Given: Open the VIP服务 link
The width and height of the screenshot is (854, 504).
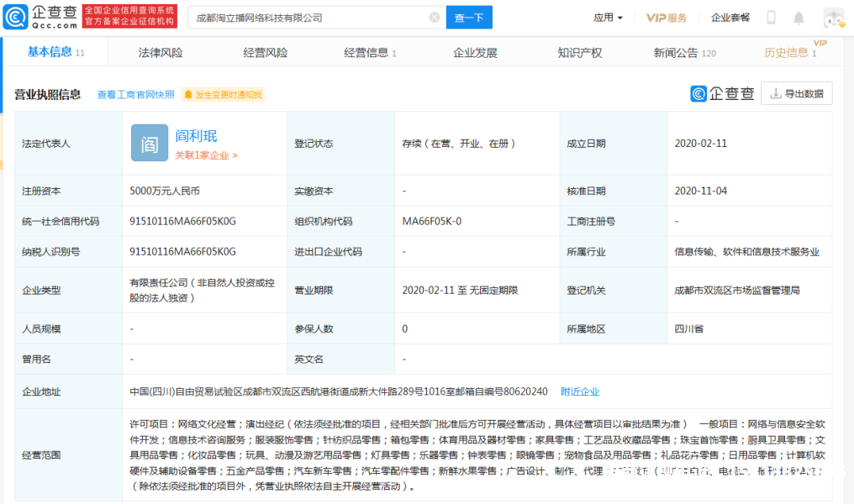Looking at the screenshot, I should click(666, 18).
